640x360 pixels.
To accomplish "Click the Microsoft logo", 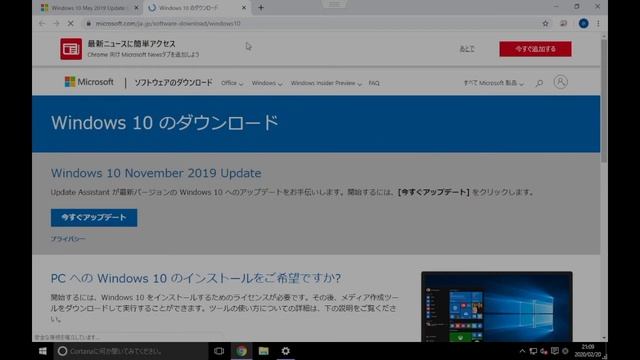I will point(89,82).
